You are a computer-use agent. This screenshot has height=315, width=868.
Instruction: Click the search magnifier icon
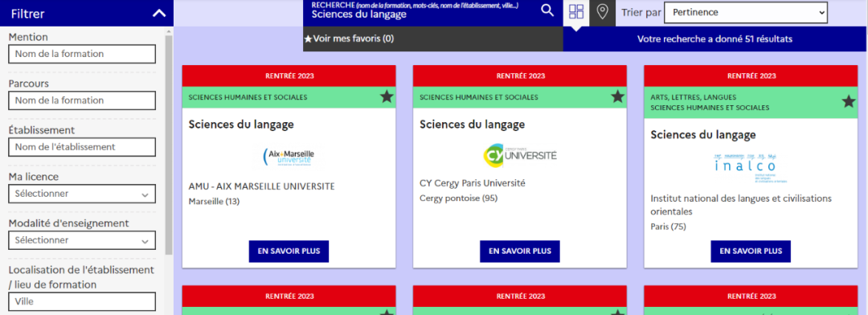coord(547,10)
